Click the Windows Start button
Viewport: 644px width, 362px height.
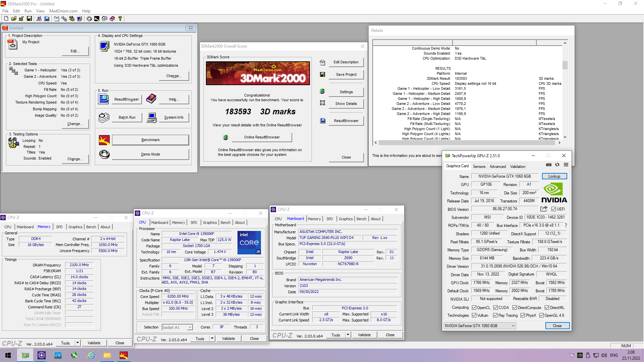pyautogui.click(x=8, y=355)
